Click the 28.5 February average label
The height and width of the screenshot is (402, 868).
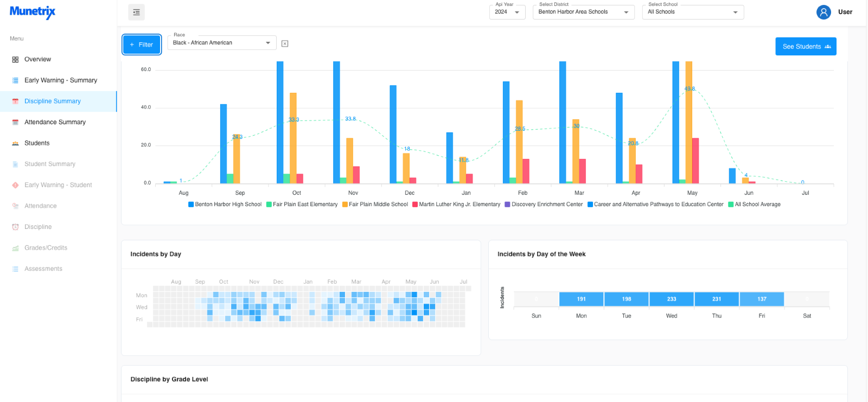tap(520, 129)
